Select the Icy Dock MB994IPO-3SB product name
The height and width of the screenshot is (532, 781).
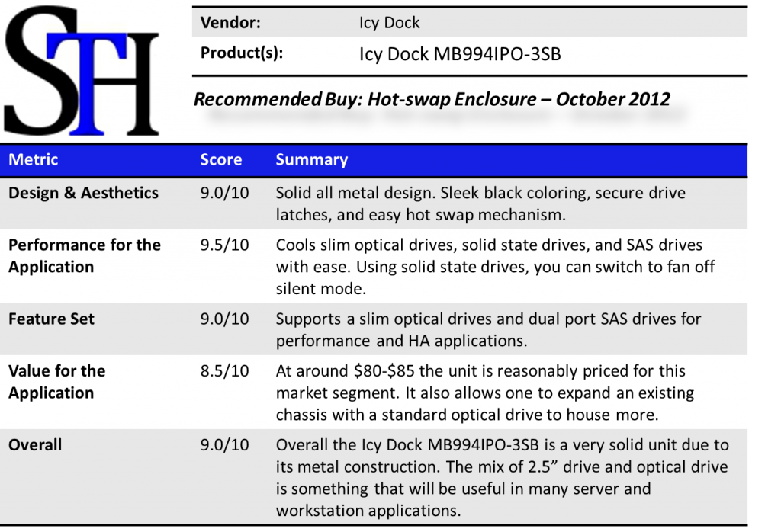pos(459,54)
